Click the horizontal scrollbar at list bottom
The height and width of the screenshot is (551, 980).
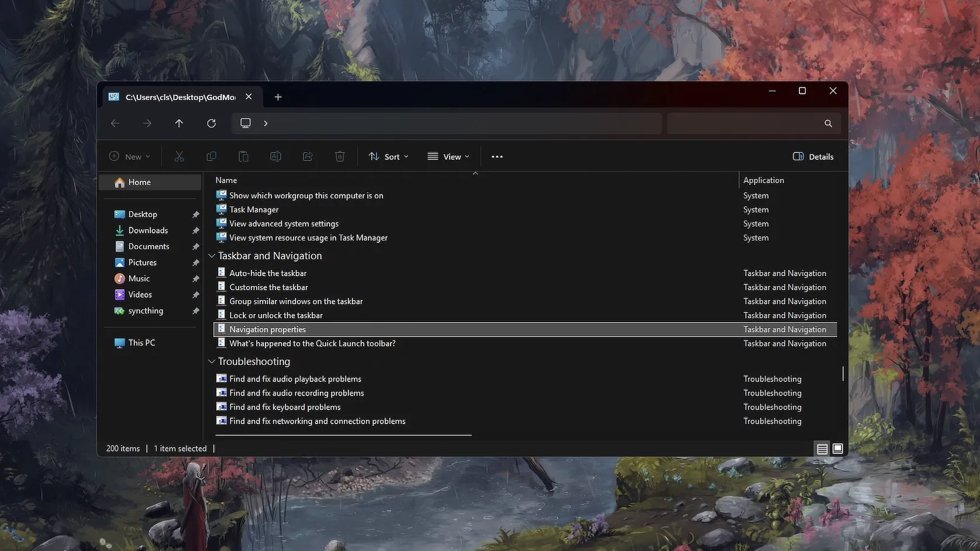[343, 435]
